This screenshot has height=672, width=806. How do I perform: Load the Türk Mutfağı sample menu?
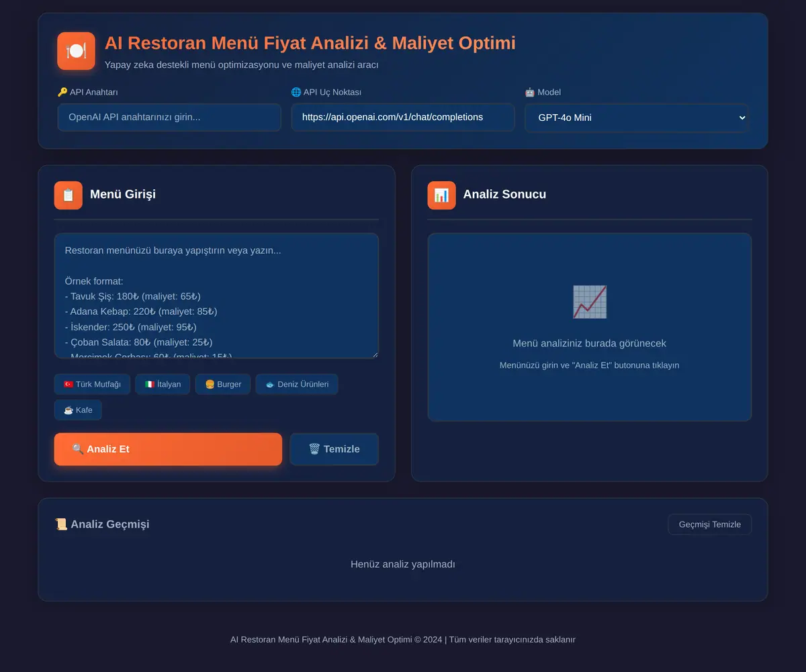(92, 385)
